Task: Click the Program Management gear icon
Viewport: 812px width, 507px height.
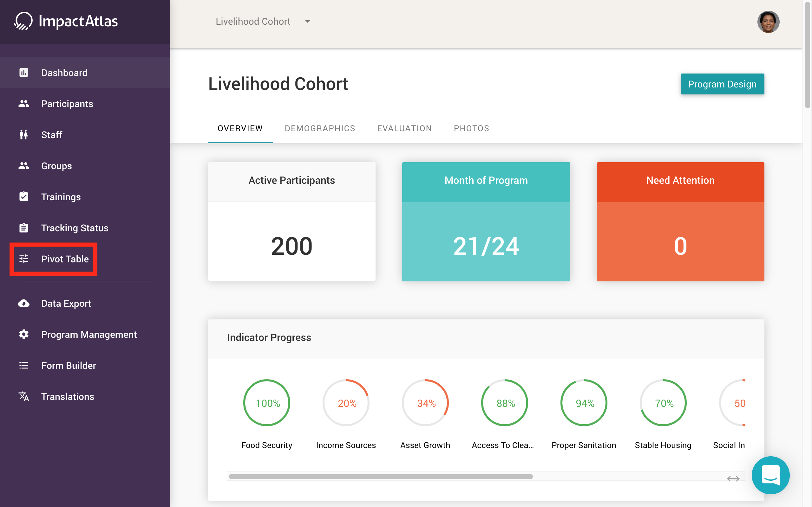Action: tap(23, 334)
